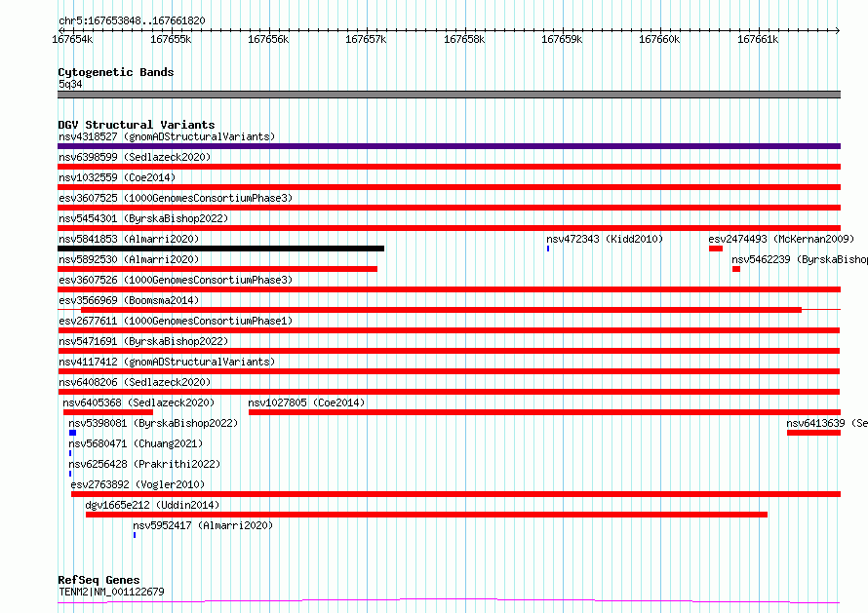Click the nsv472343 (Kidd2010) label

tap(605, 239)
